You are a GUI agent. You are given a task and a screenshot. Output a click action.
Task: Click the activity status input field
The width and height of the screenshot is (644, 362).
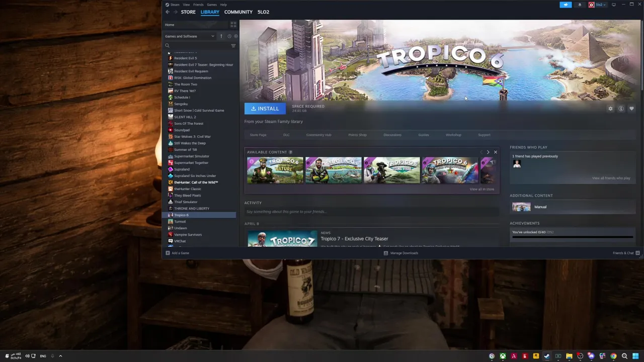tap(372, 212)
